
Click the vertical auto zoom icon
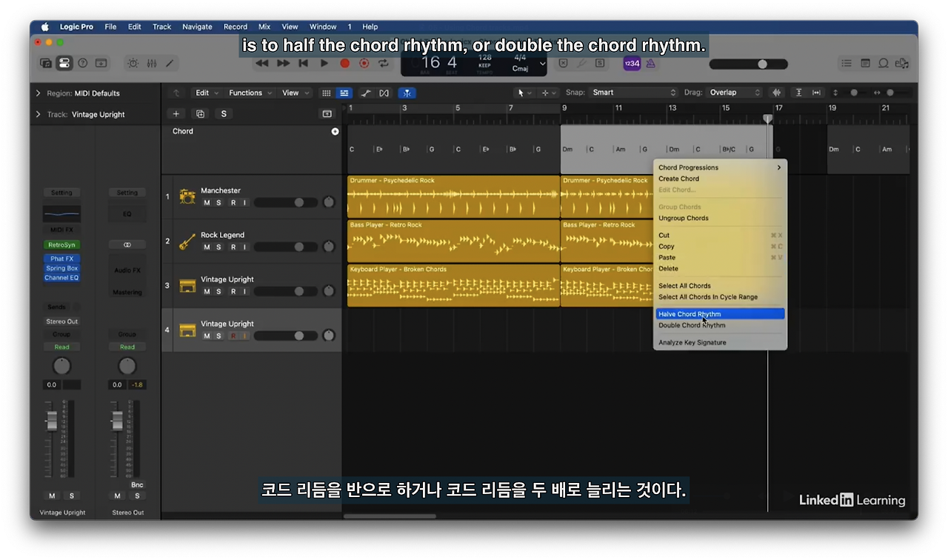pyautogui.click(x=798, y=93)
